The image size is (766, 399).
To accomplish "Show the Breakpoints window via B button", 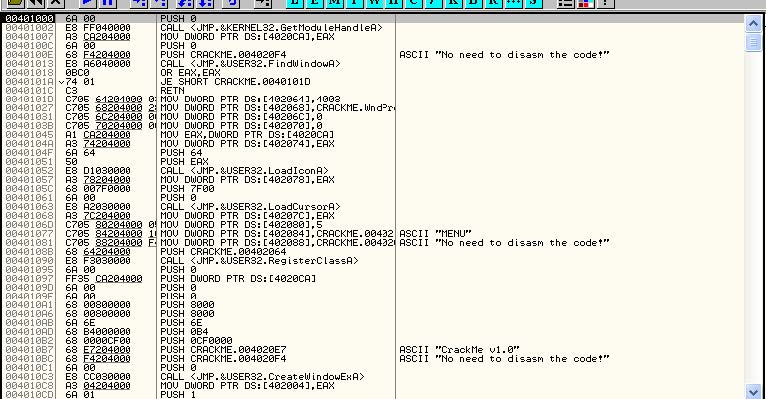I will click(x=473, y=2).
